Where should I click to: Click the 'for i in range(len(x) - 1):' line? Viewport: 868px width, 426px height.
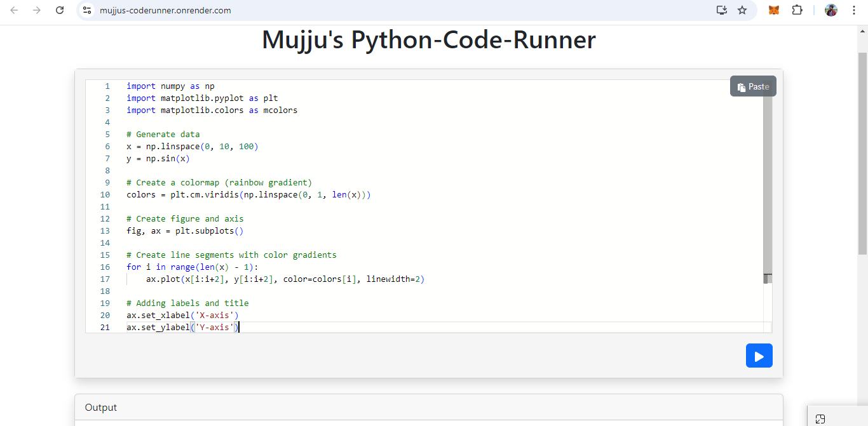(193, 267)
